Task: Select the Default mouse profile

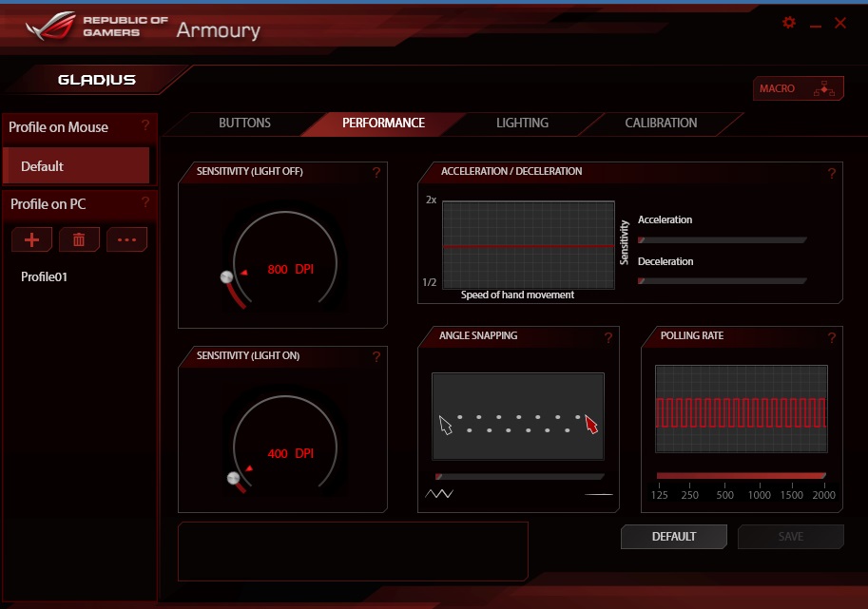Action: coord(76,165)
